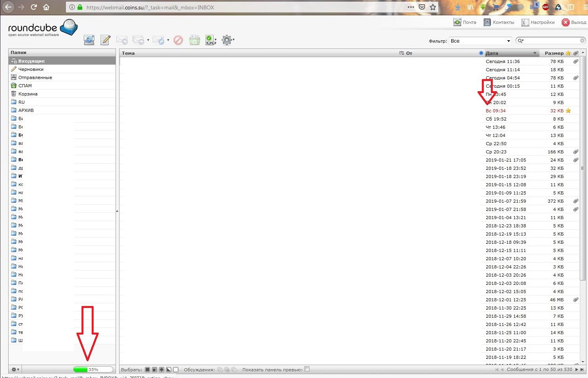Open the Reply all dropdown arrow
The height and width of the screenshot is (378, 588).
pyautogui.click(x=148, y=40)
